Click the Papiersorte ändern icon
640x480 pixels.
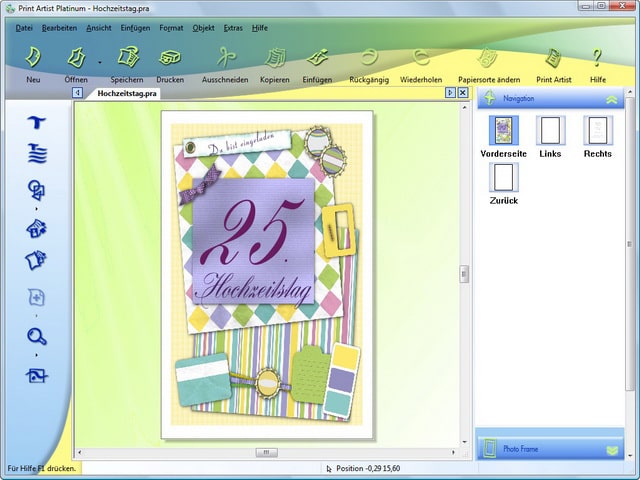[489, 59]
